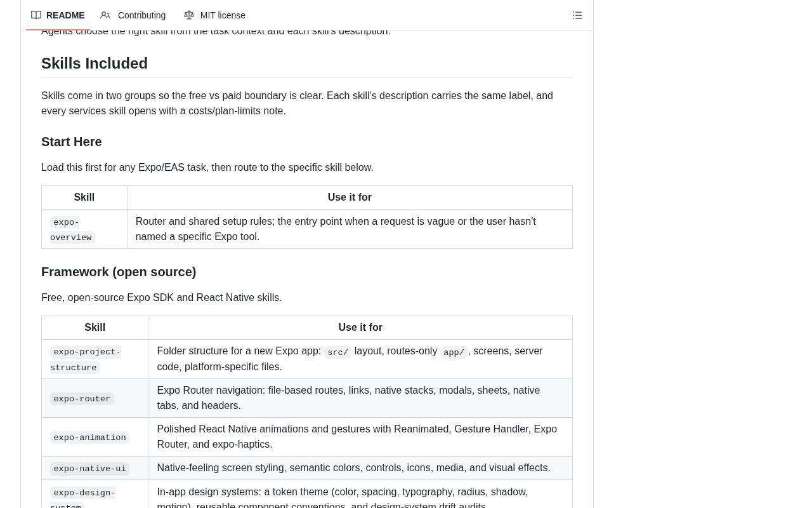This screenshot has height=508, width=812.
Task: Click the 'Free, open-source Expo SDK' sentence
Action: coord(162,298)
